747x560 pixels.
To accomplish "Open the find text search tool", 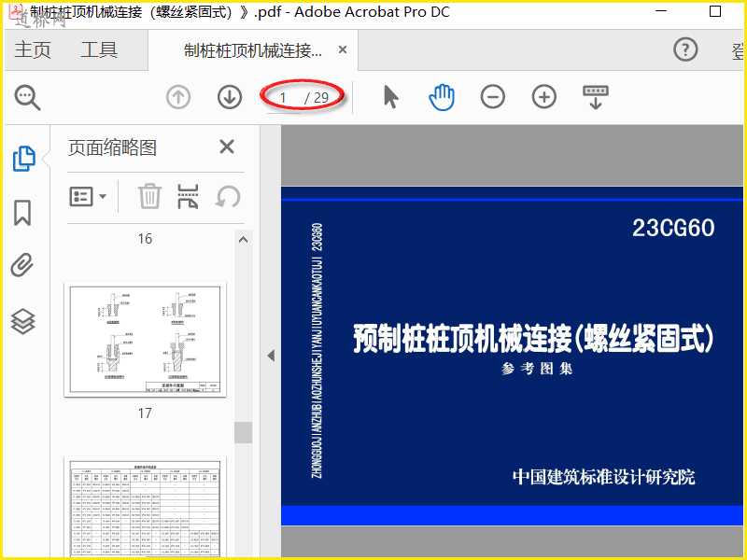I will (x=27, y=98).
